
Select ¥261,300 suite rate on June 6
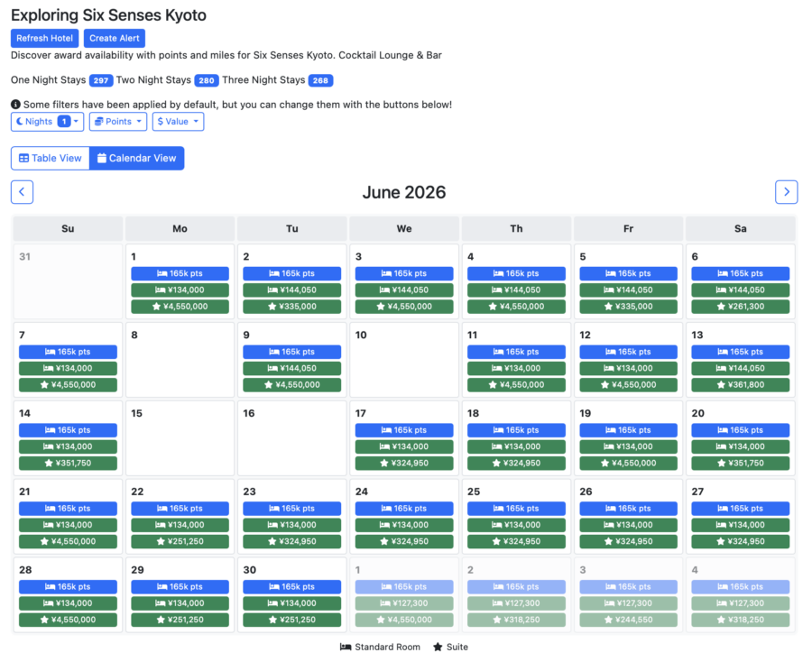click(x=741, y=307)
